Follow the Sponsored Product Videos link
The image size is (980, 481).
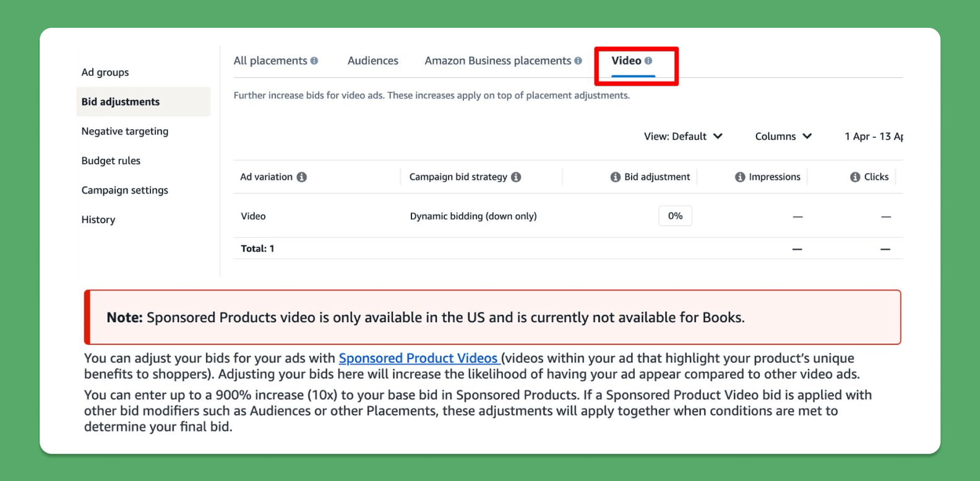[418, 358]
